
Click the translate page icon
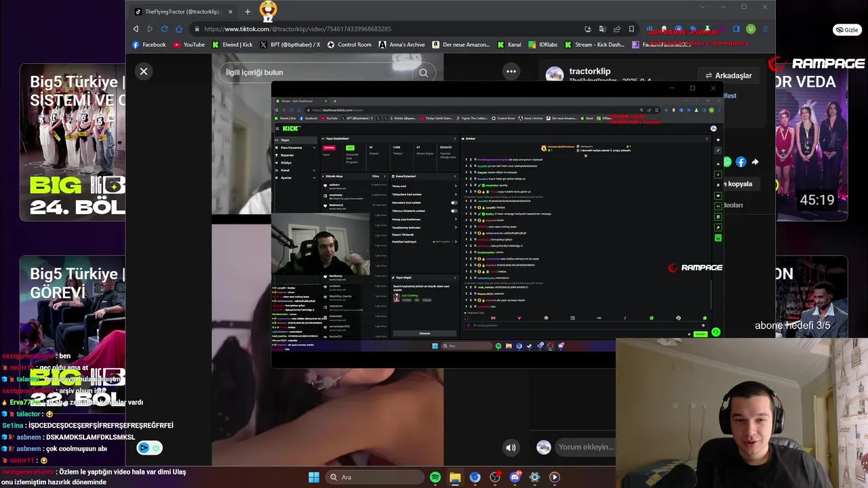[x=602, y=29]
